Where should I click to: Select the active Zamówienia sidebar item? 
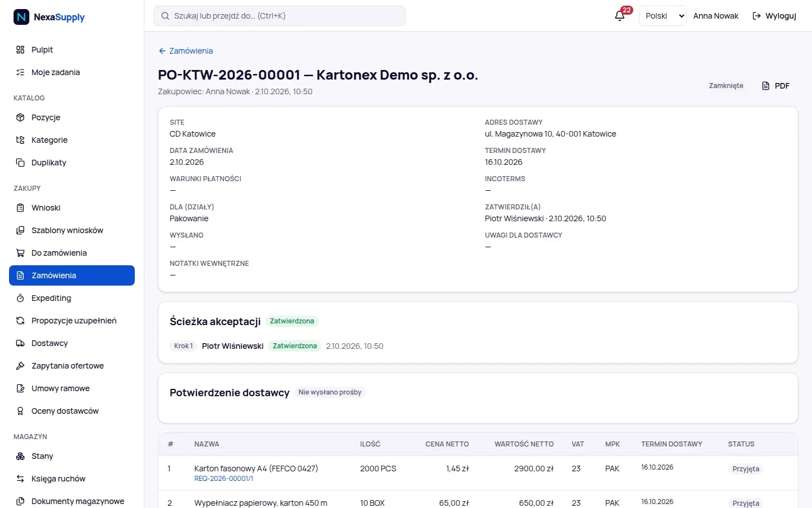pos(72,275)
